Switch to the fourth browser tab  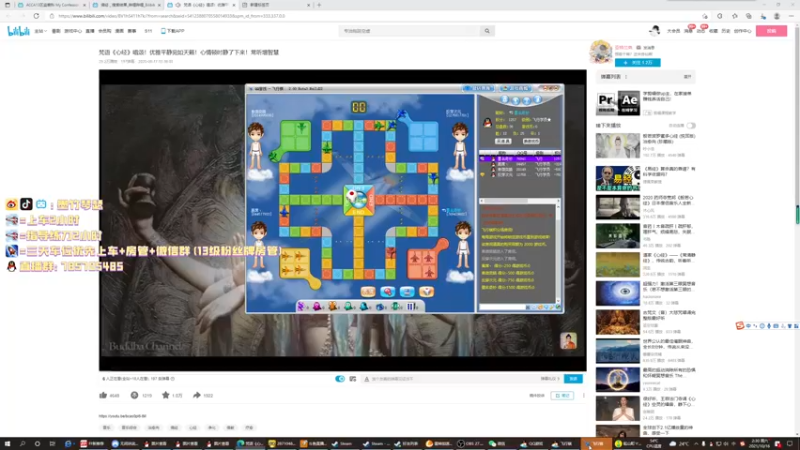click(276, 5)
